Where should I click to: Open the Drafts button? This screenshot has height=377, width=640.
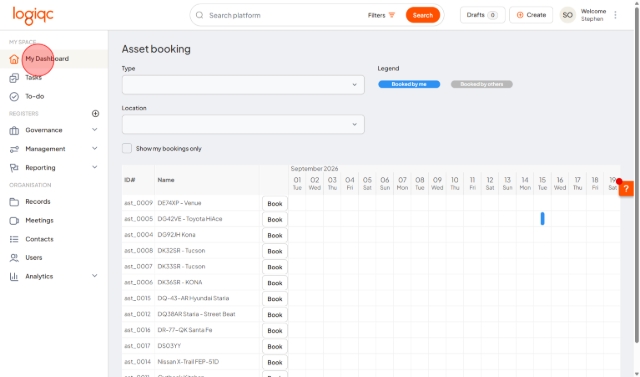click(482, 15)
